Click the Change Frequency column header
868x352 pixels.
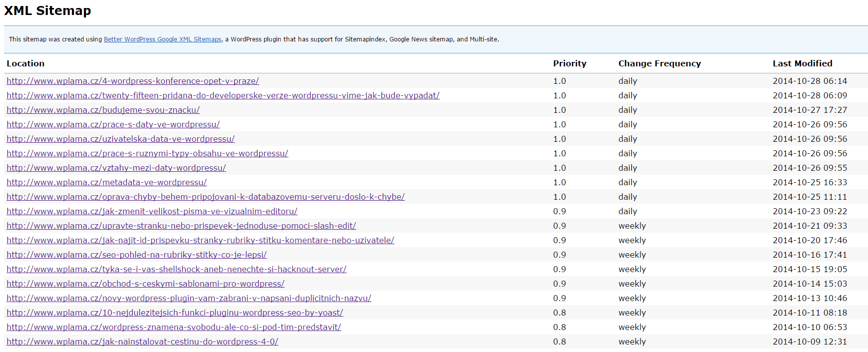pos(659,63)
